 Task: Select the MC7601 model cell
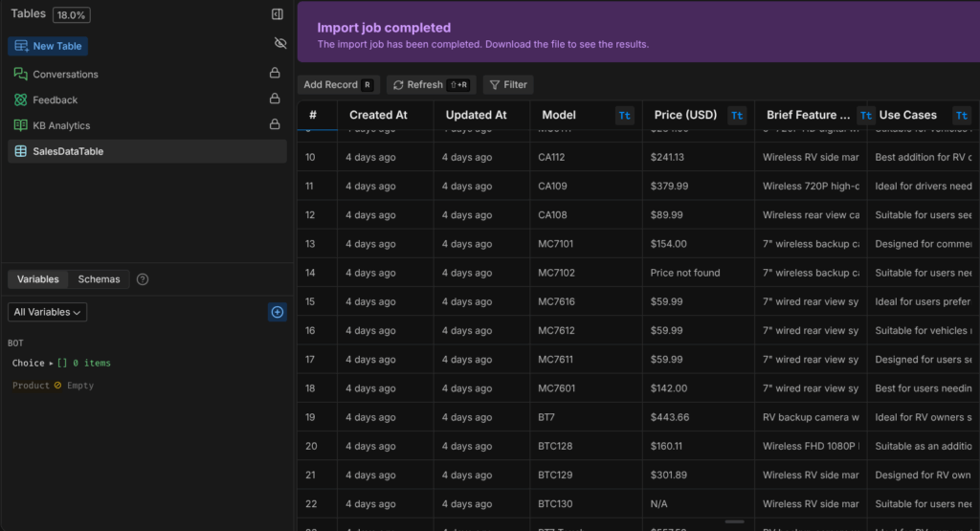tap(587, 387)
